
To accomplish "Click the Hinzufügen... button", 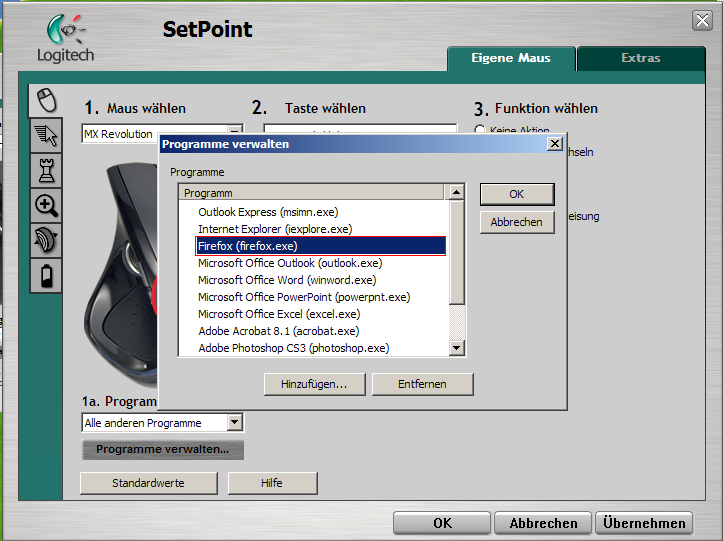I will click(x=314, y=384).
